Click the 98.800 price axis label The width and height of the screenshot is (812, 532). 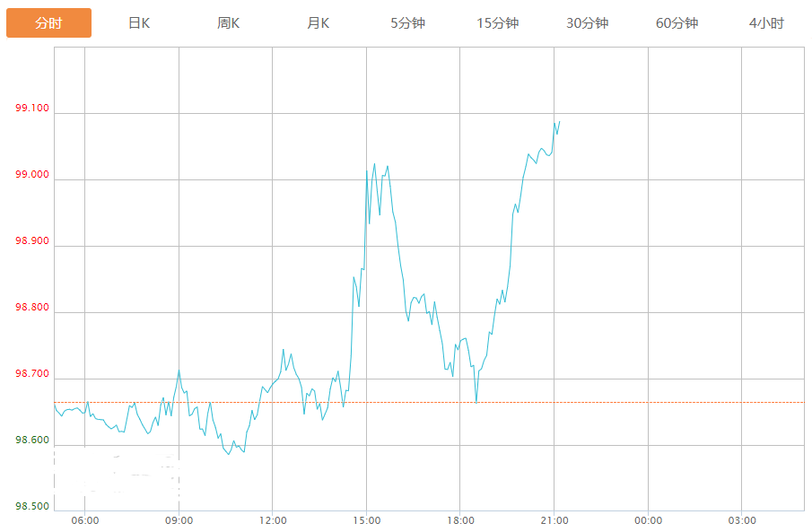[32, 308]
